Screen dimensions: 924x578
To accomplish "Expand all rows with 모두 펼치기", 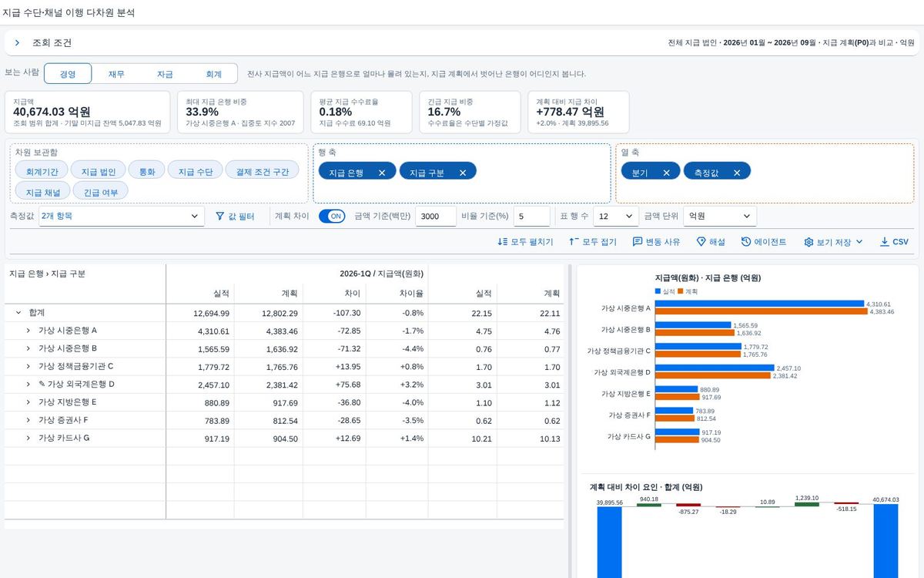I will 525,242.
